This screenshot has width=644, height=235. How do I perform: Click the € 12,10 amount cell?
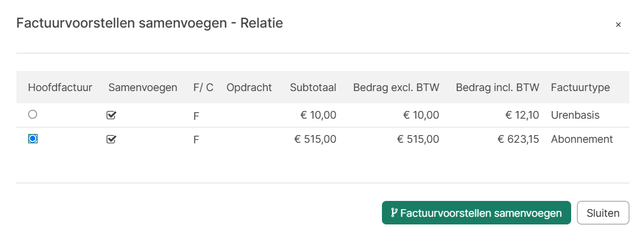click(522, 115)
